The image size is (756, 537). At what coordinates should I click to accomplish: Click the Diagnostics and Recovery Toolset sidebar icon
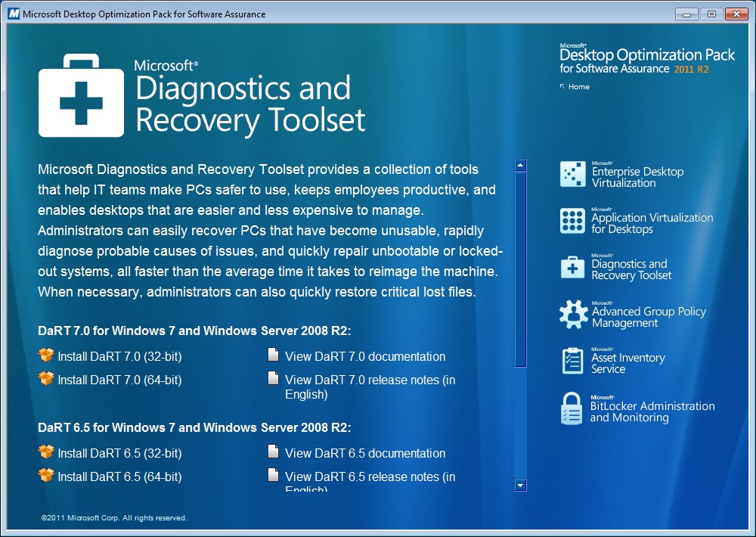tap(573, 267)
